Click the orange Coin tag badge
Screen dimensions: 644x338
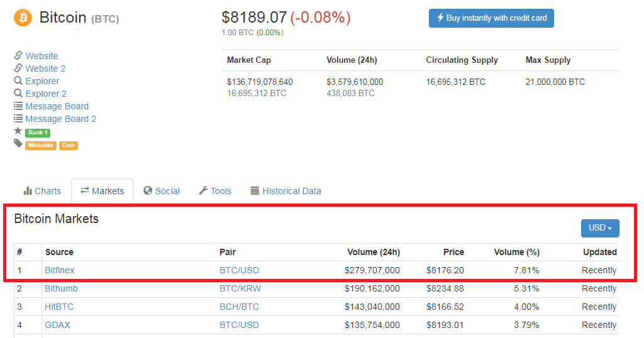click(68, 145)
